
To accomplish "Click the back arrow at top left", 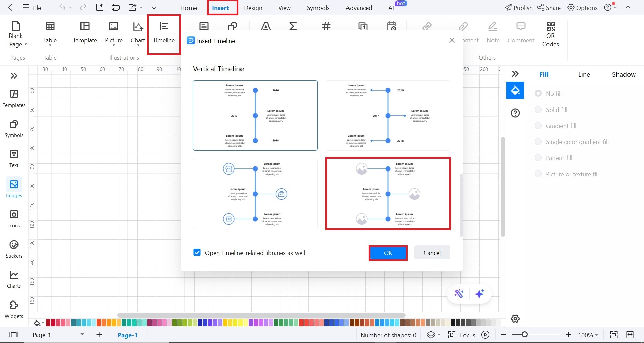I will 10,7.
